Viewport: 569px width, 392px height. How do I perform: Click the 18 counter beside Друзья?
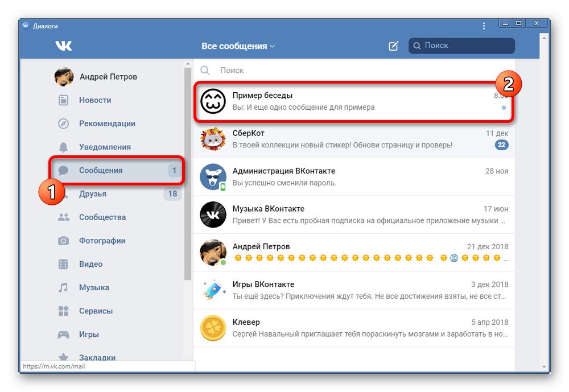point(172,194)
